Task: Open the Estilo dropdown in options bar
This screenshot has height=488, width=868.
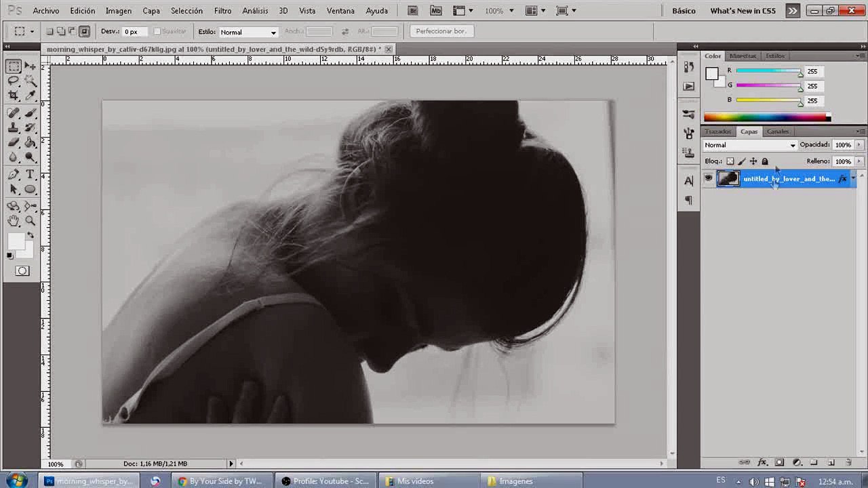Action: [x=248, y=32]
